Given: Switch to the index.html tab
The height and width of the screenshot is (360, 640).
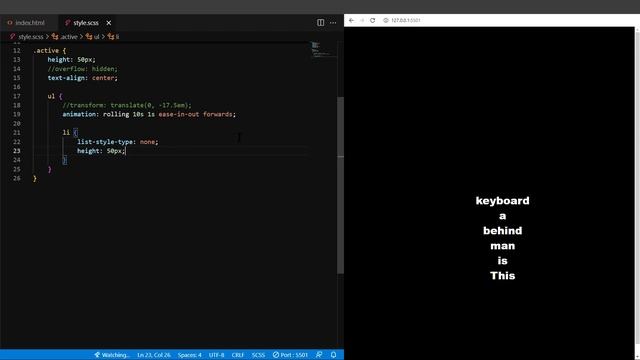Looking at the screenshot, I should coord(27,23).
